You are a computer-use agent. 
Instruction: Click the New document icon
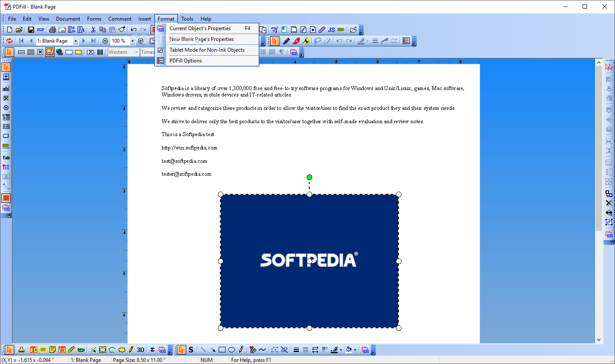click(9, 30)
